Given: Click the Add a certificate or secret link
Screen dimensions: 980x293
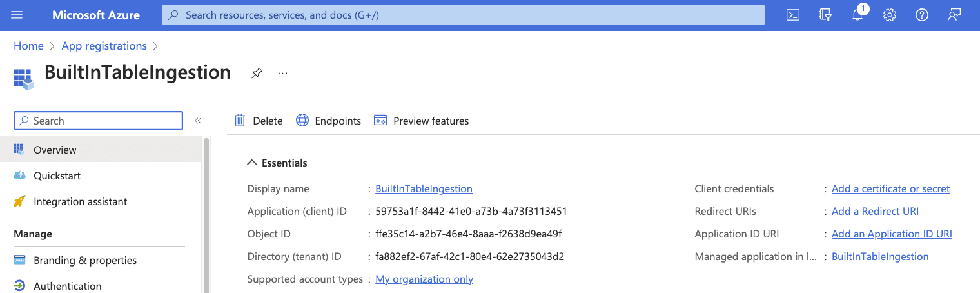Looking at the screenshot, I should pos(890,188).
